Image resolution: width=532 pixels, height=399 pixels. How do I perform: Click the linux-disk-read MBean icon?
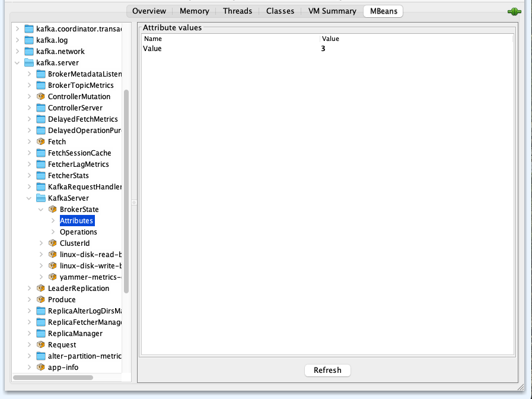pyautogui.click(x=53, y=254)
